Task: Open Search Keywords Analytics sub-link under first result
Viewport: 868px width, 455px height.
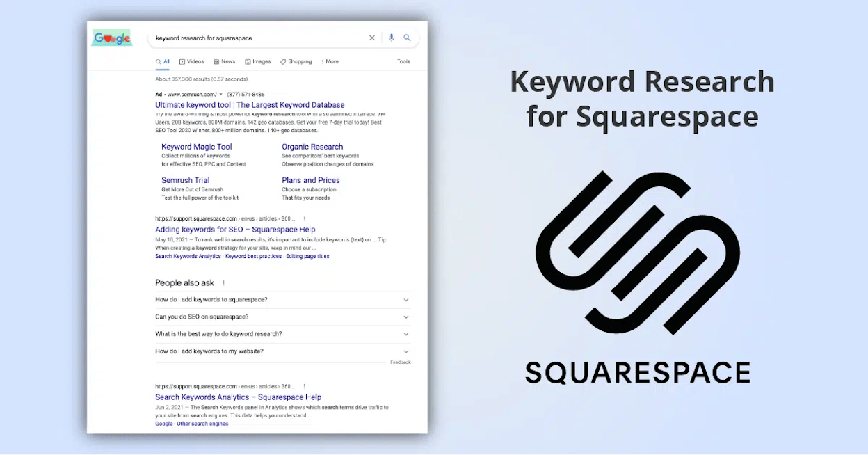Action: pos(188,256)
